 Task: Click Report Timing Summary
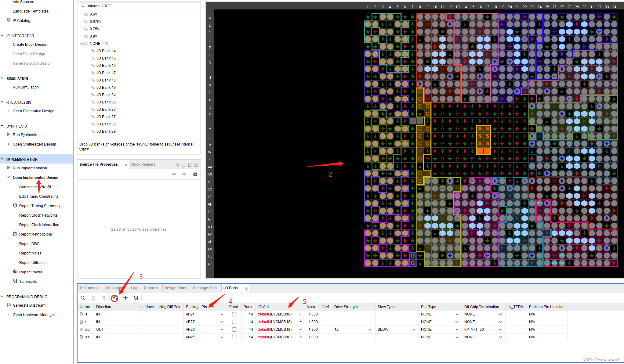pyautogui.click(x=40, y=206)
